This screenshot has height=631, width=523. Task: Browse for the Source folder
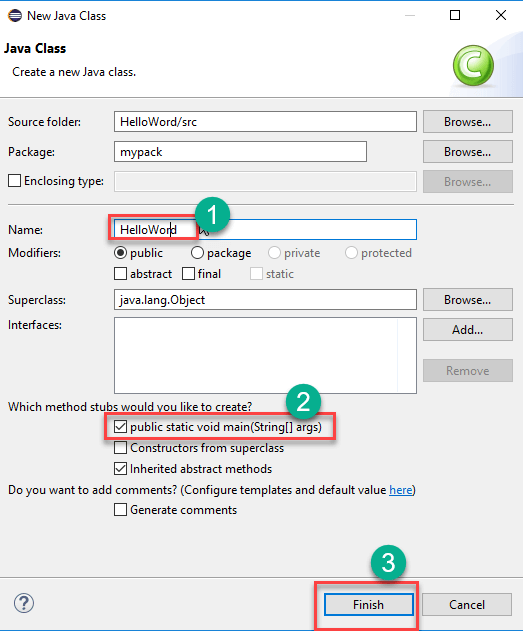click(x=467, y=122)
